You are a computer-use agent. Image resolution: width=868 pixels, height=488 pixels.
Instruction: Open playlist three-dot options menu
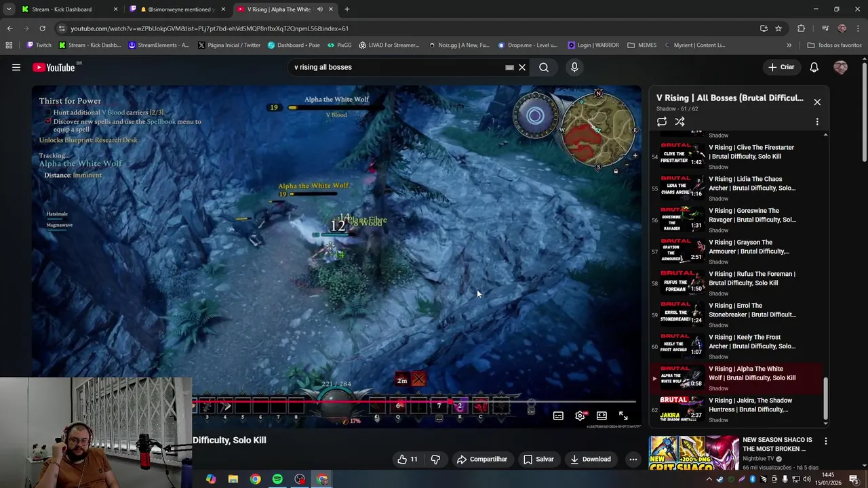tap(817, 122)
